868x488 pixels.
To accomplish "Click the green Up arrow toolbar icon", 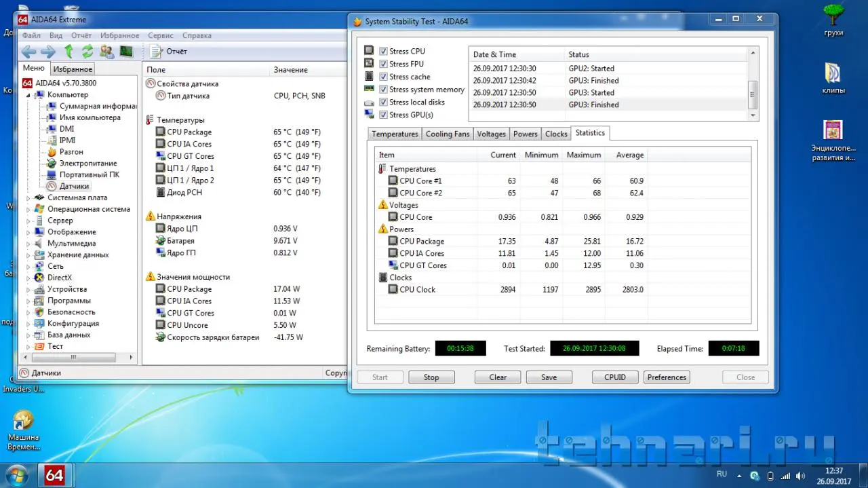I will pos(68,52).
